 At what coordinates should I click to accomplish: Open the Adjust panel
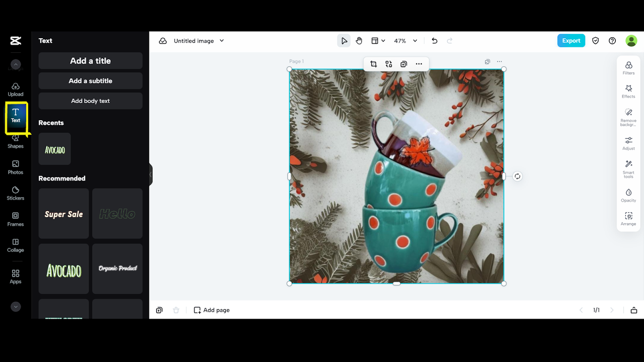tap(628, 143)
